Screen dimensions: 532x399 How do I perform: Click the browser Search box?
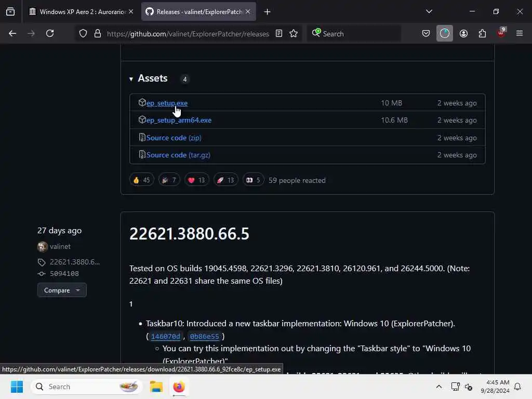coord(354,34)
